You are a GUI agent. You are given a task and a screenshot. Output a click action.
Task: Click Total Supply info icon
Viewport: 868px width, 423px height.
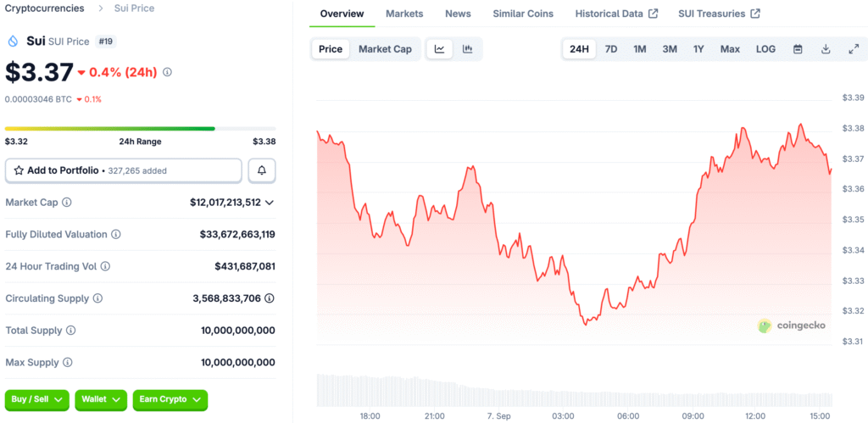pos(71,331)
